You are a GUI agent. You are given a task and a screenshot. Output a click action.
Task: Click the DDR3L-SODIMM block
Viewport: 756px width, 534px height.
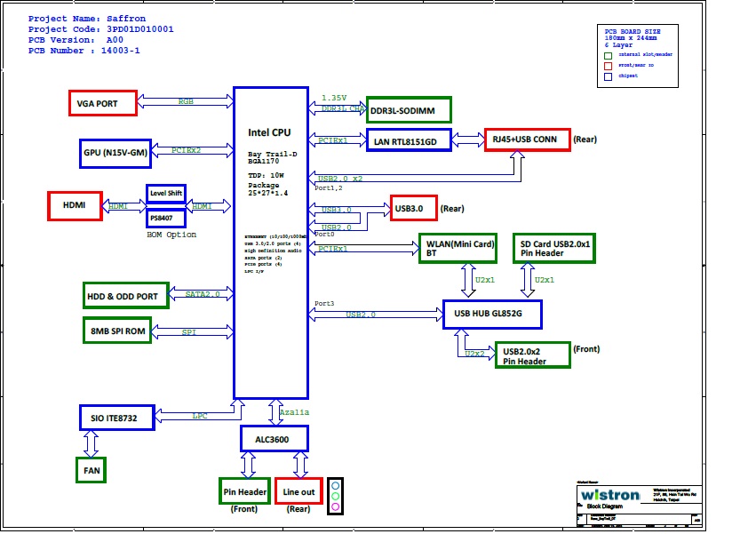pos(409,110)
